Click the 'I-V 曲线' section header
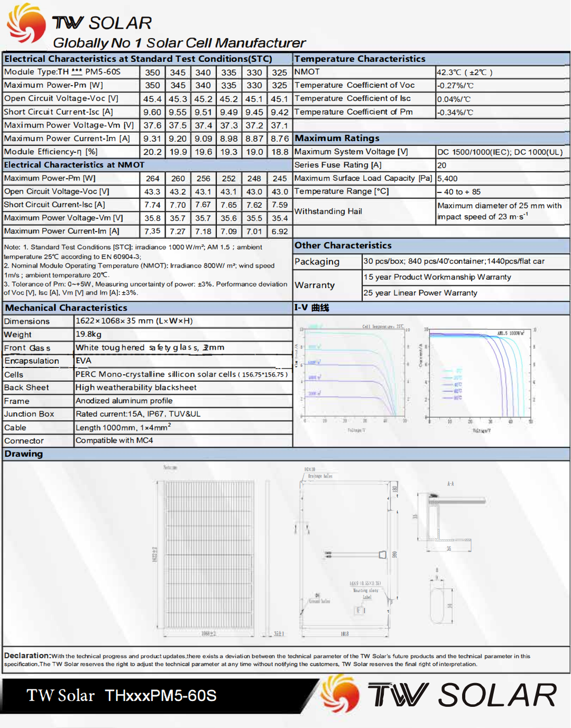Screen dimensions: 571x728 click(311, 308)
